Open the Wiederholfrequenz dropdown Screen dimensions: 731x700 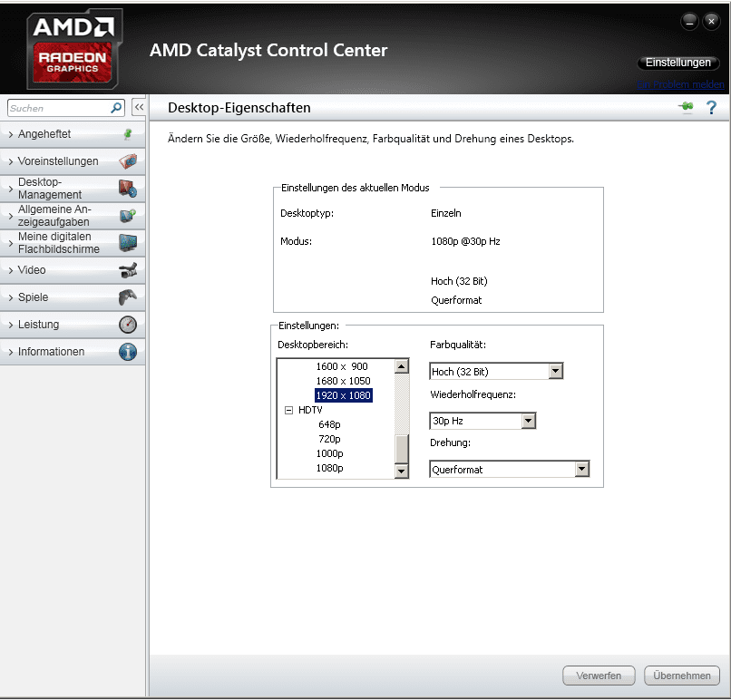pyautogui.click(x=528, y=421)
